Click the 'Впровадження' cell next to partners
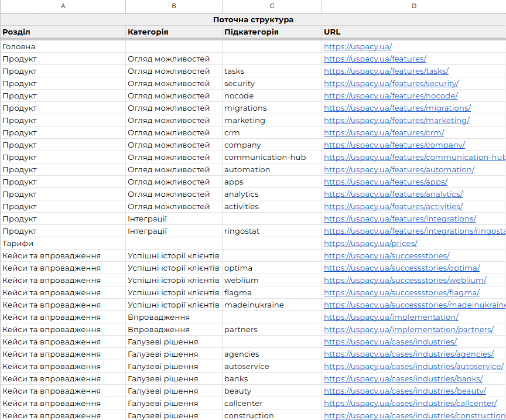The width and height of the screenshot is (506, 420). tap(174, 330)
